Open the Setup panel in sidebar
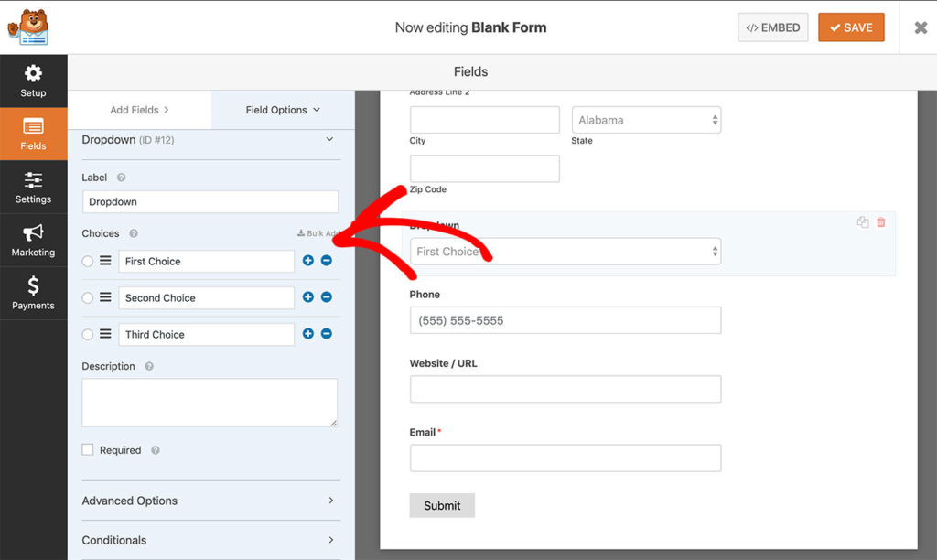 (34, 80)
